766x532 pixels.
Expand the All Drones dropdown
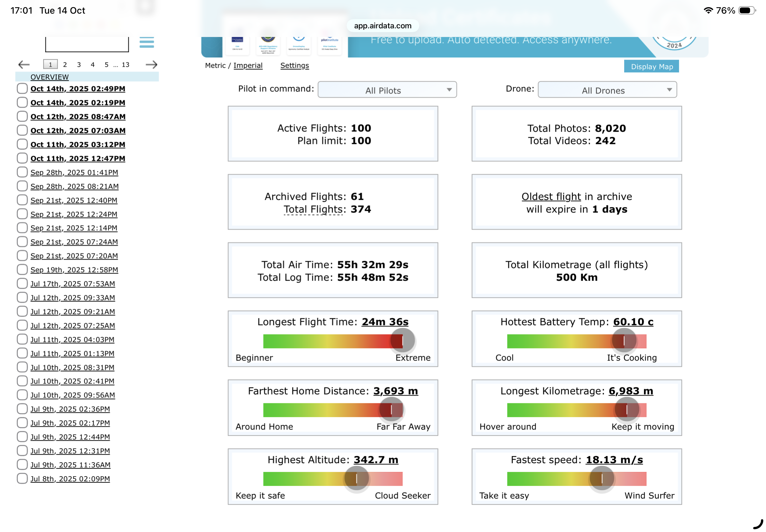coord(607,90)
